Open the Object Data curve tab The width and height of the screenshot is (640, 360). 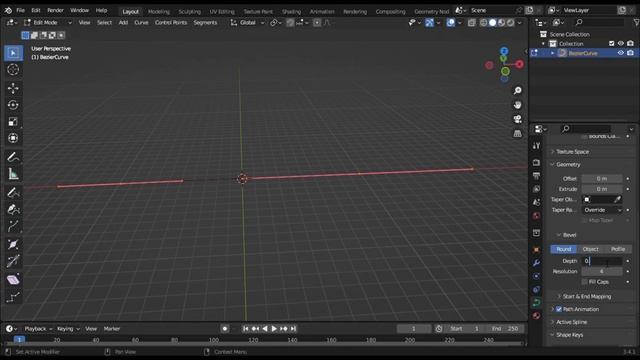point(536,302)
